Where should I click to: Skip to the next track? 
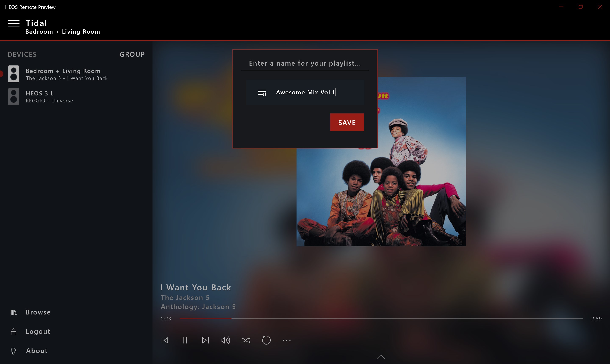pos(205,340)
